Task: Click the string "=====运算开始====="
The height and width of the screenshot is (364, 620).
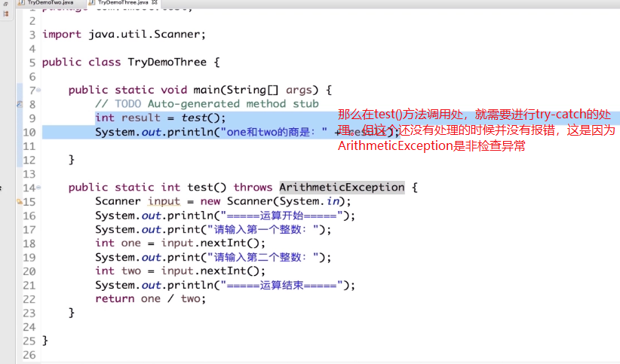Action: point(282,216)
